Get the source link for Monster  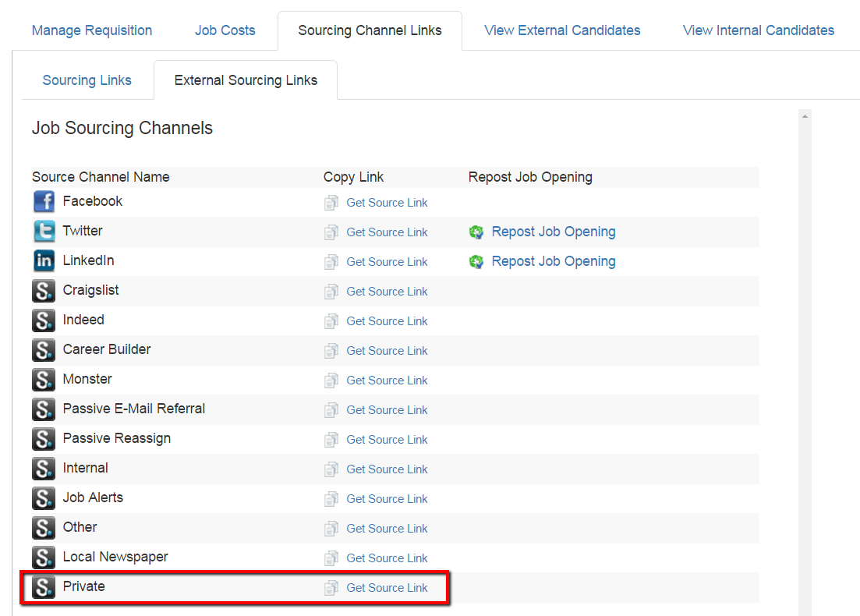(387, 381)
